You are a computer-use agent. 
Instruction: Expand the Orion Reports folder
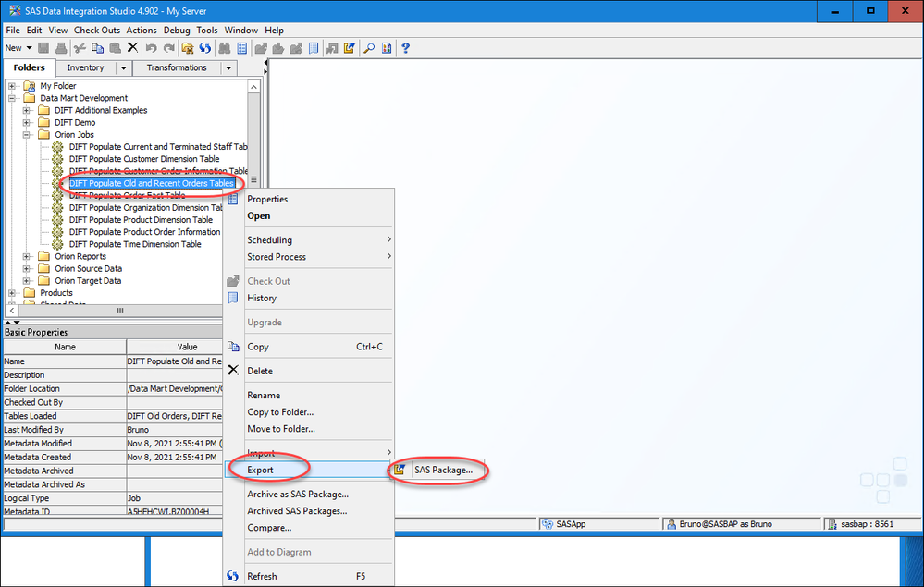click(27, 256)
